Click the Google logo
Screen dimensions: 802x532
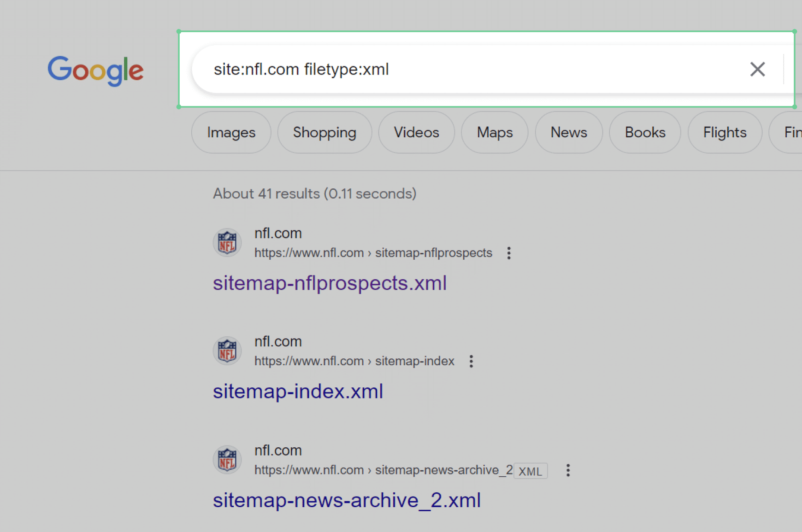click(x=95, y=70)
